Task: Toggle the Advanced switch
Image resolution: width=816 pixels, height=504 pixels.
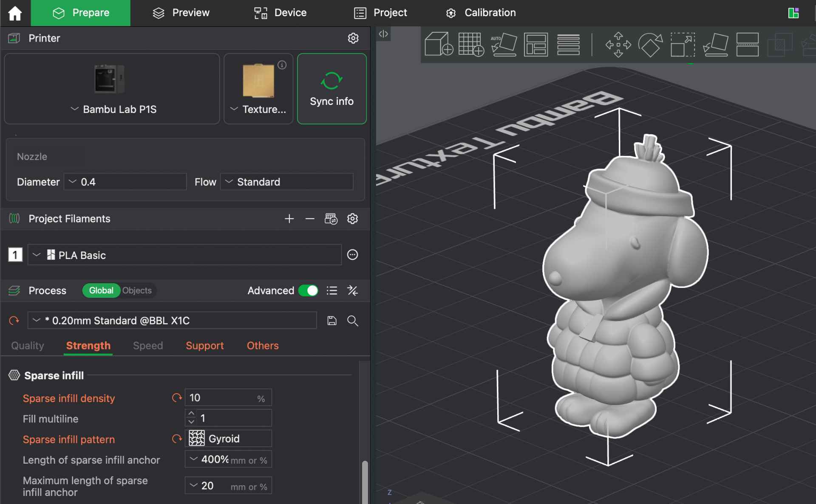Action: coord(308,290)
